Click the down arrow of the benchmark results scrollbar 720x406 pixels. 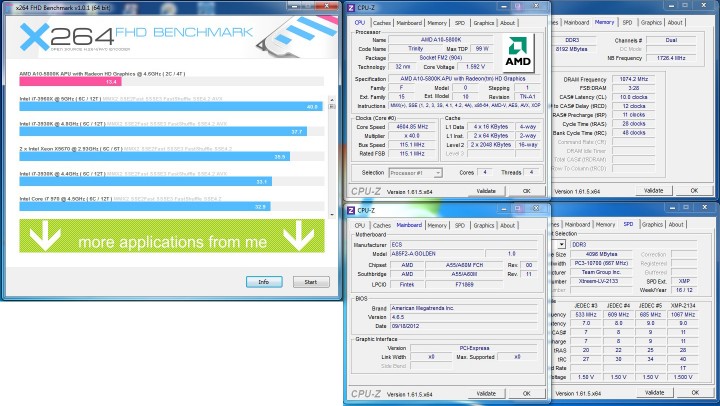pyautogui.click(x=332, y=214)
